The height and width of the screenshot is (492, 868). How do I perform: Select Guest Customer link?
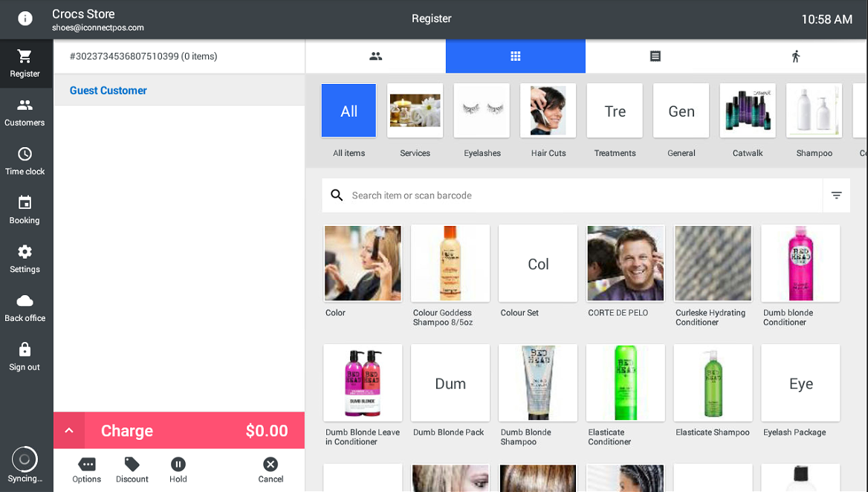click(x=108, y=90)
